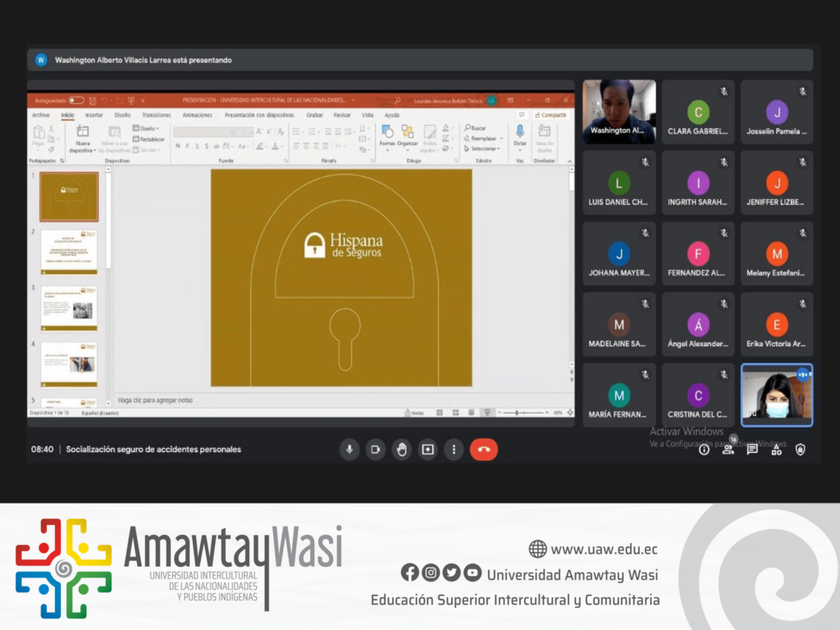
Task: Click the Save icon in PowerPoint title bar
Action: tap(93, 100)
